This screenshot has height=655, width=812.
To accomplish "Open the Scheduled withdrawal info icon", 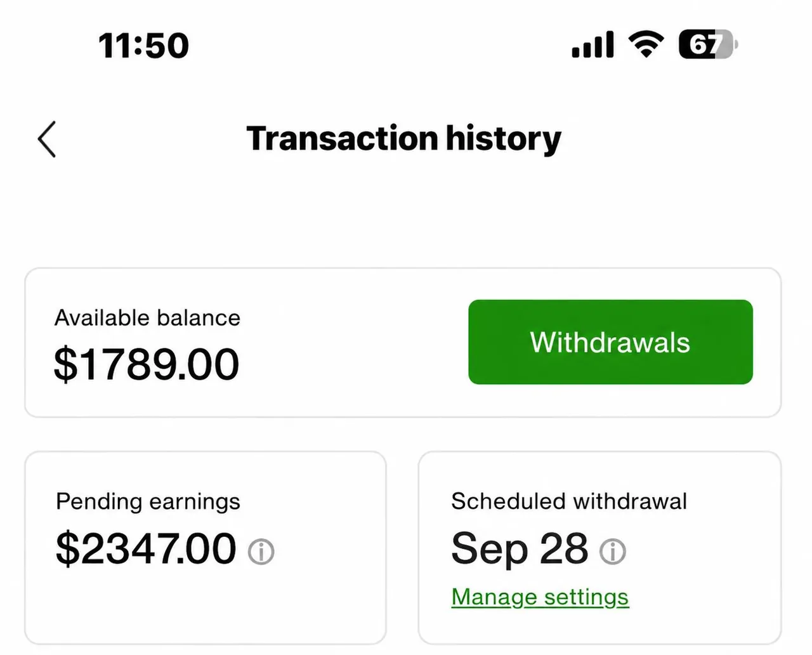I will 613,552.
